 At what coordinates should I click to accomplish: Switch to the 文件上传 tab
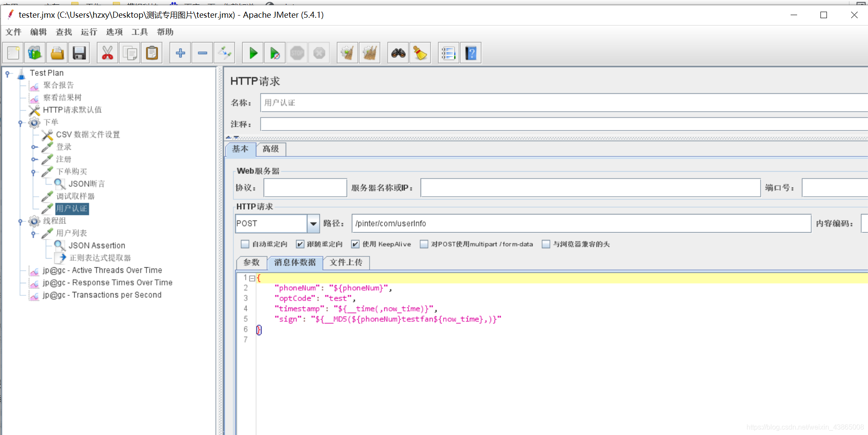pyautogui.click(x=346, y=262)
